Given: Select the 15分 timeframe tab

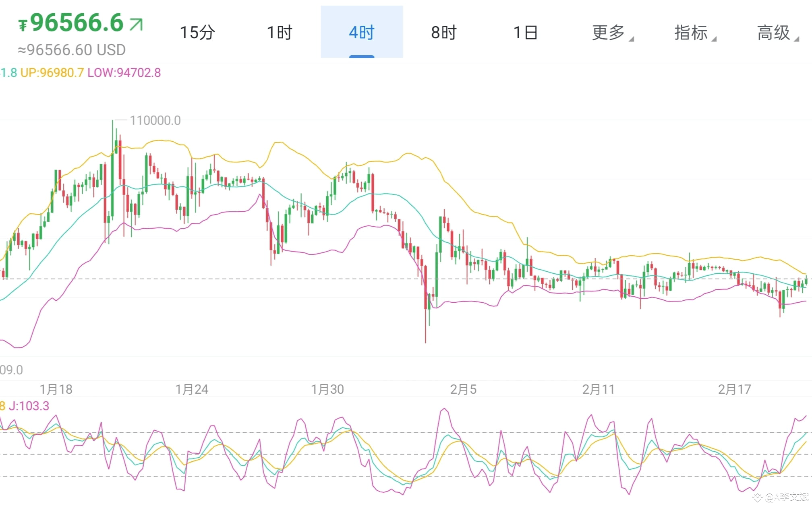Looking at the screenshot, I should click(197, 32).
